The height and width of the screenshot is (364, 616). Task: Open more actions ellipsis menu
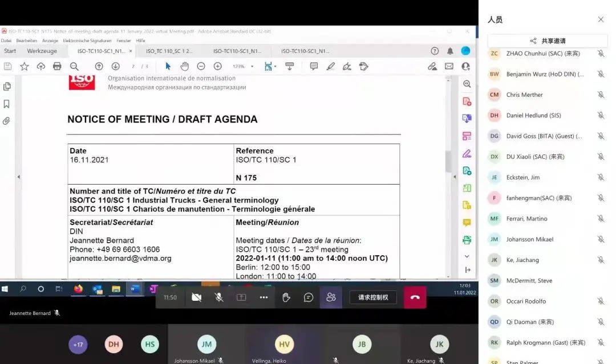coord(264,297)
